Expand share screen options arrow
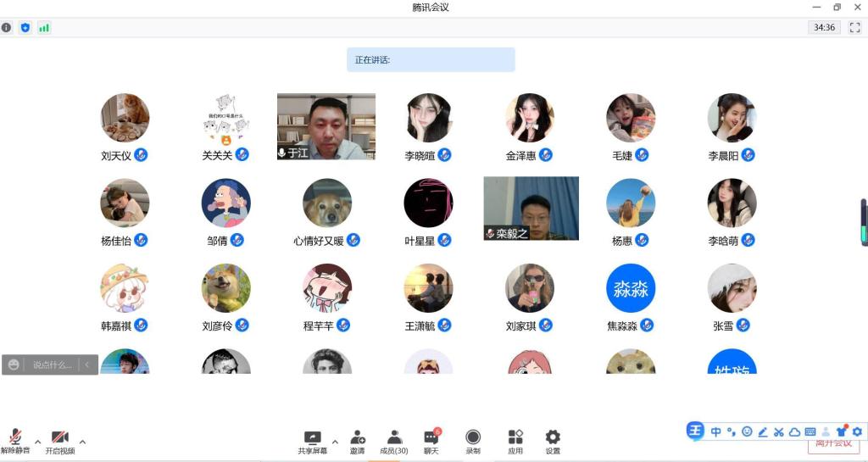The height and width of the screenshot is (462, 868). pos(335,442)
